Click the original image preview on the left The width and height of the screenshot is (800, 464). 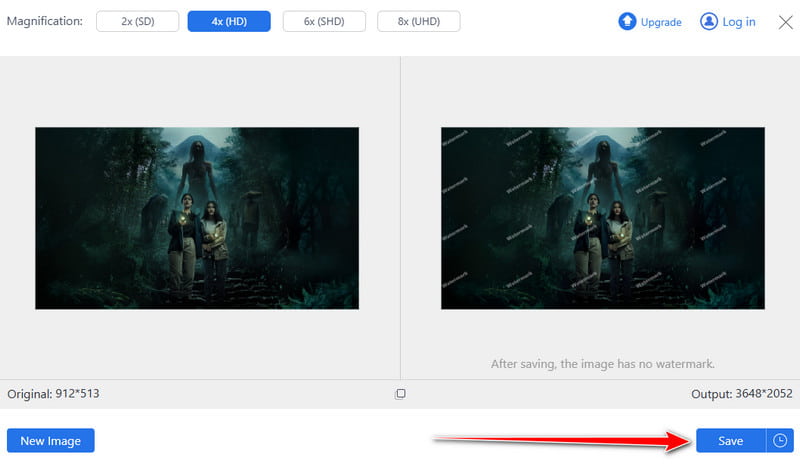[197, 218]
